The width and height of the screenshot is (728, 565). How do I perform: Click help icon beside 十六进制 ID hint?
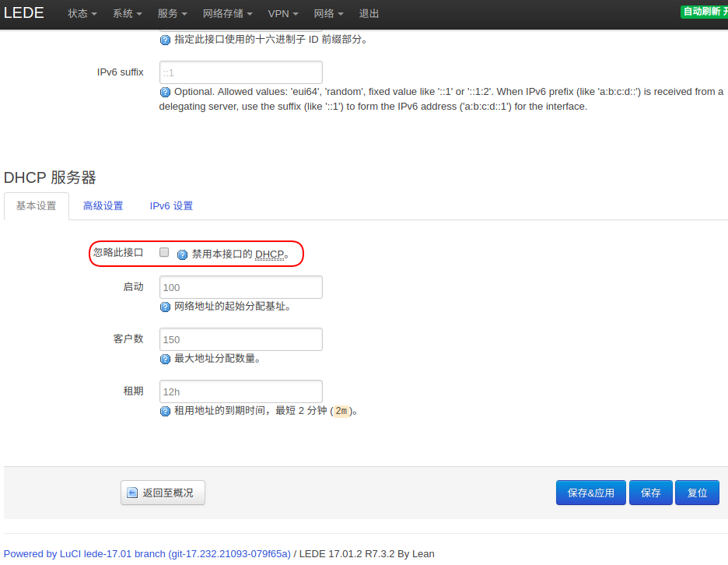pyautogui.click(x=165, y=40)
